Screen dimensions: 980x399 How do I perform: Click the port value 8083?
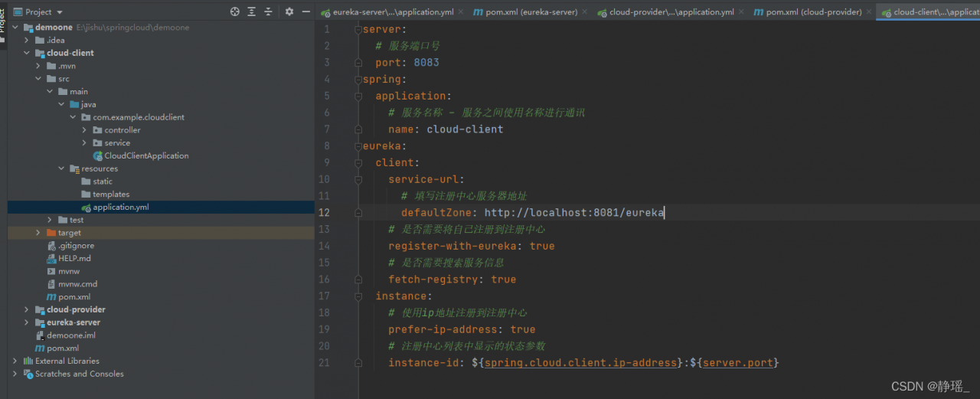[x=426, y=62]
